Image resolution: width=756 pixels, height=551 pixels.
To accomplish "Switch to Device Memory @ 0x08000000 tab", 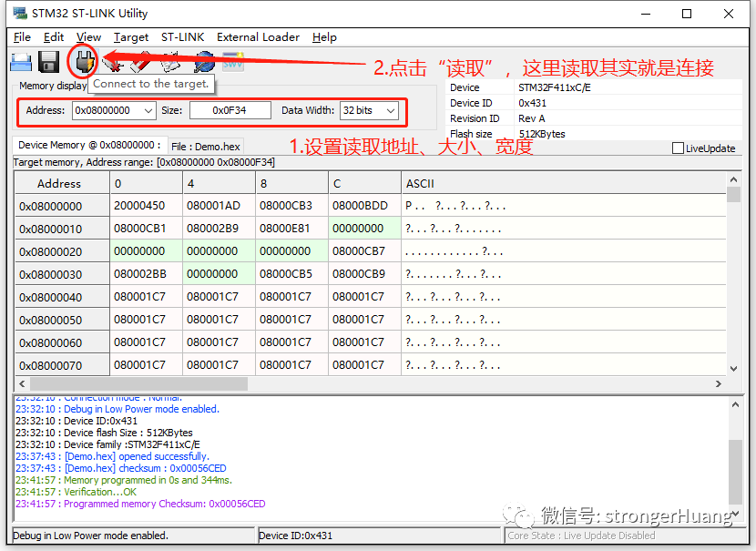I will 89,145.
